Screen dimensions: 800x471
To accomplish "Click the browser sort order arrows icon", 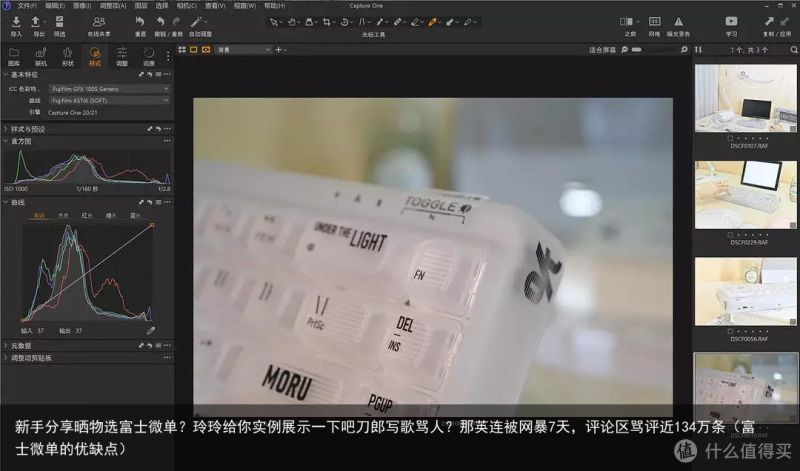I will pos(698,49).
